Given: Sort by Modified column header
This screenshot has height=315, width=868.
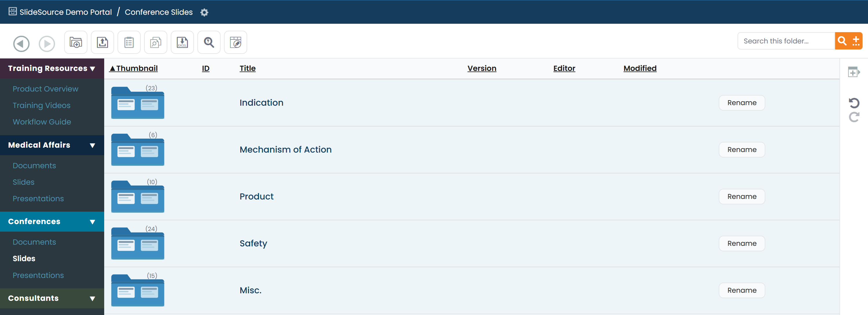Looking at the screenshot, I should tap(640, 68).
